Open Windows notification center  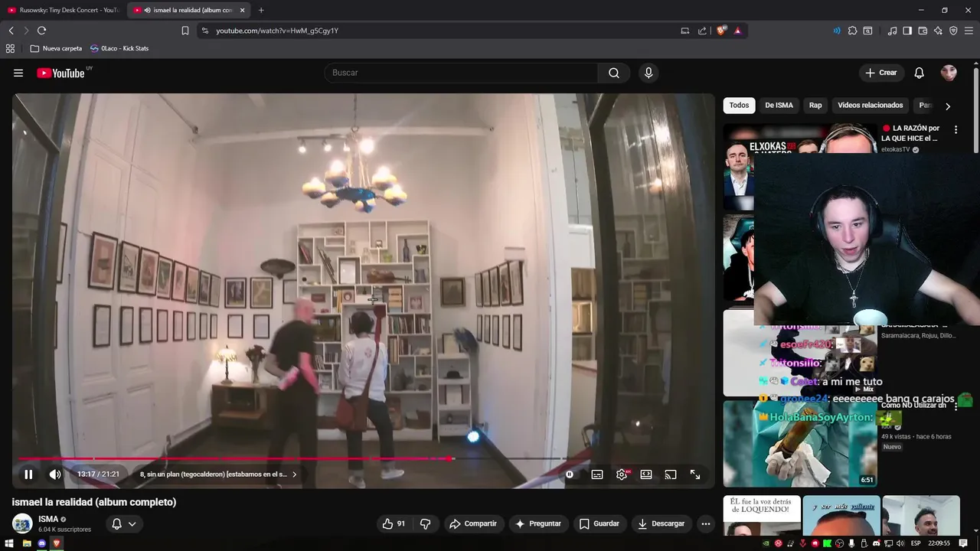pyautogui.click(x=963, y=543)
